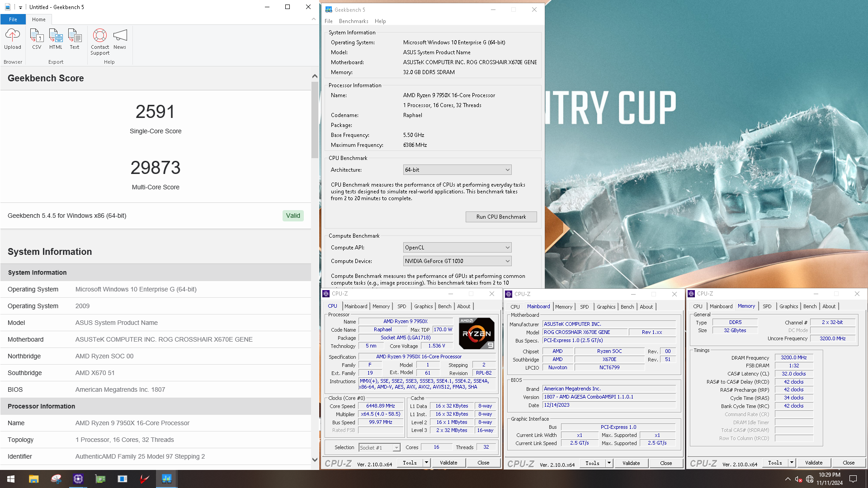Open Tools dropdown arrow in Mainboard CPU-Z
The height and width of the screenshot is (488, 868).
pyautogui.click(x=609, y=463)
